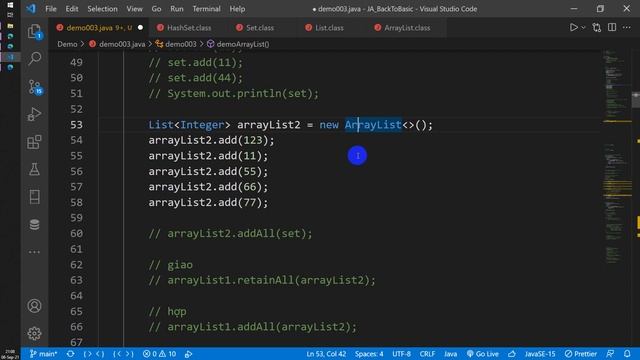Switch to the HashSet.class tab
The image size is (640, 360).
[x=189, y=28]
